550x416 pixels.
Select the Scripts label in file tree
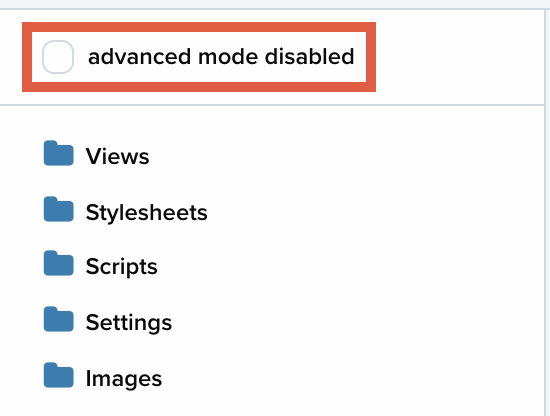pos(122,267)
